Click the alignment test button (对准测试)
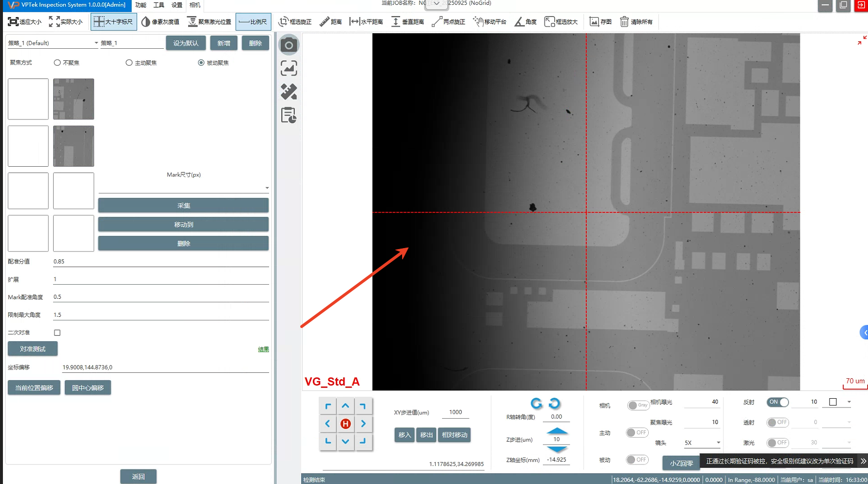 coord(33,349)
